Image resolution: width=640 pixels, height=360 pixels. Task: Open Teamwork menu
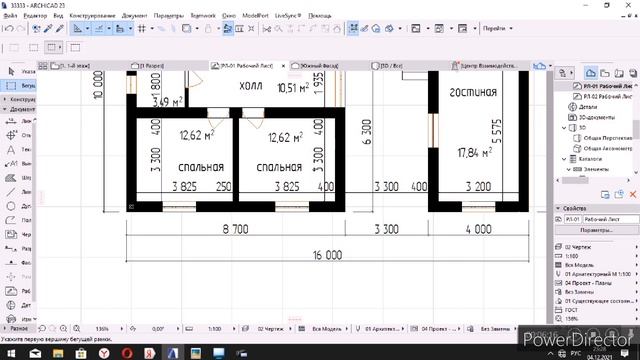pyautogui.click(x=203, y=16)
